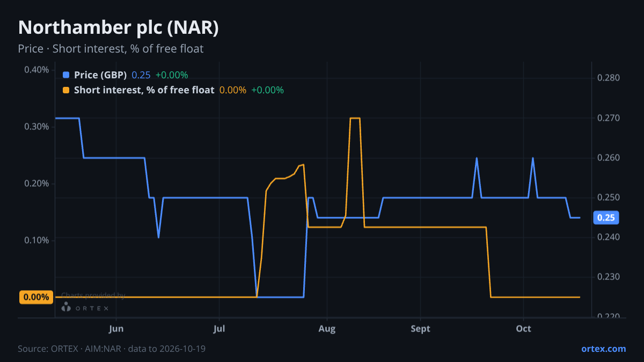Click the Aug month label

[x=327, y=329]
